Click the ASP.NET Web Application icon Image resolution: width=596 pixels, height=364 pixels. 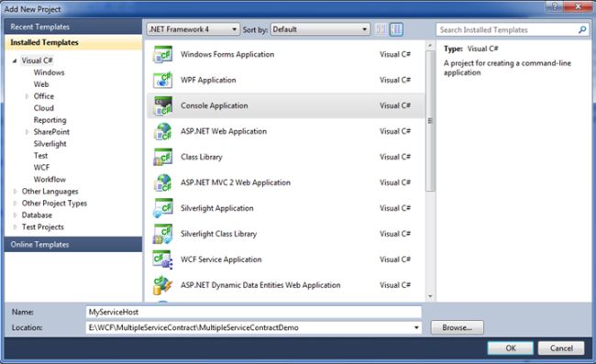pyautogui.click(x=162, y=131)
